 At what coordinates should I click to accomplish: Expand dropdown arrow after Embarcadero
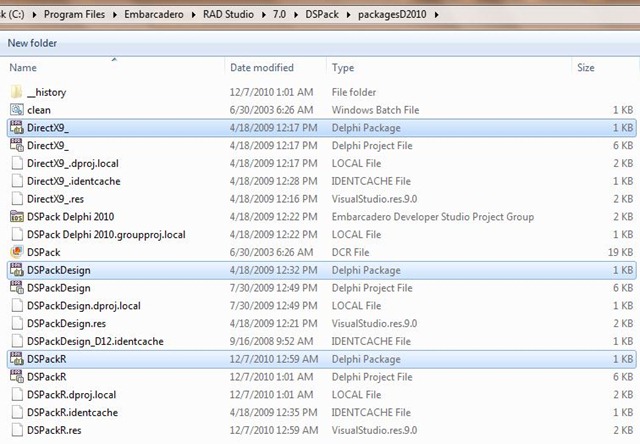coord(193,15)
